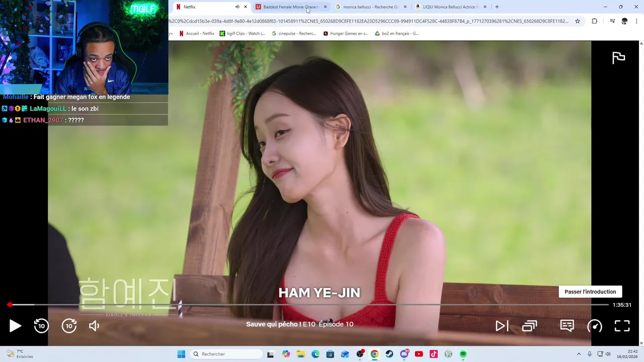Click the browser address bar URL
Image resolution: width=644 pixels, height=362 pixels.
(x=368, y=21)
